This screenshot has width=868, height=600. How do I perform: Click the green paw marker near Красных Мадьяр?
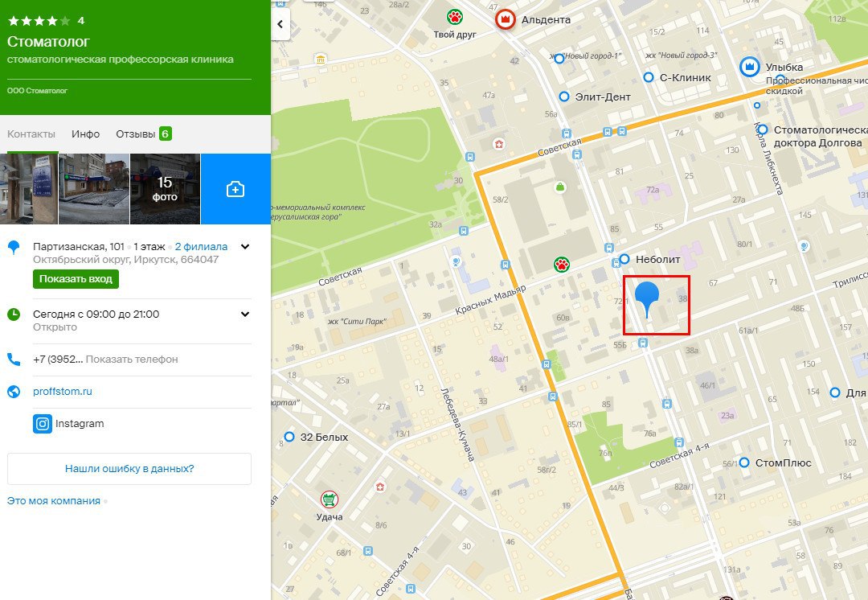point(562,265)
